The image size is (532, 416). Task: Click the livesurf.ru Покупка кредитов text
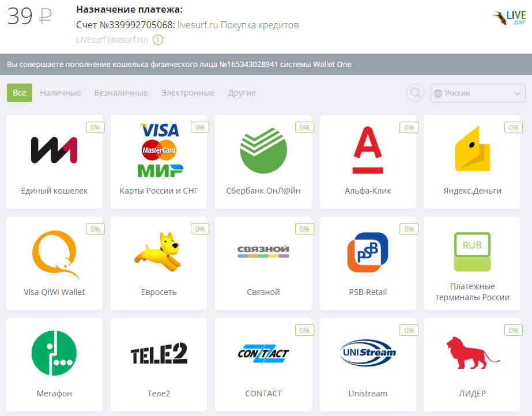[238, 25]
